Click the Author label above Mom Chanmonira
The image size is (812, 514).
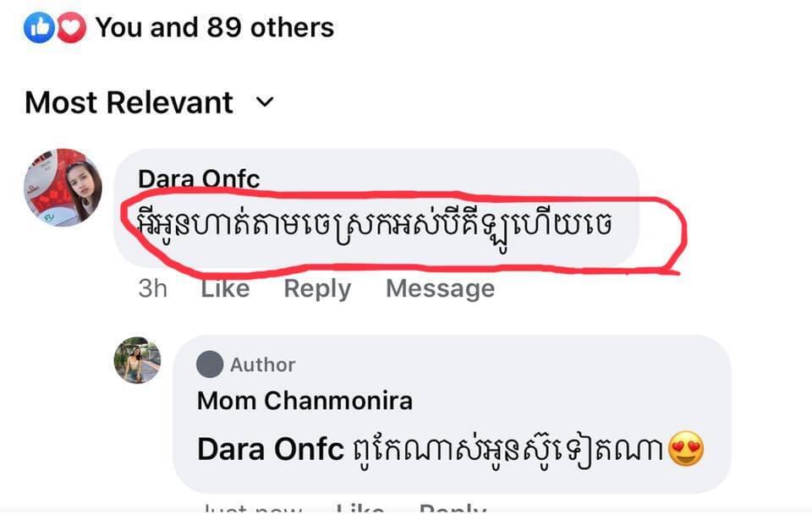262,364
